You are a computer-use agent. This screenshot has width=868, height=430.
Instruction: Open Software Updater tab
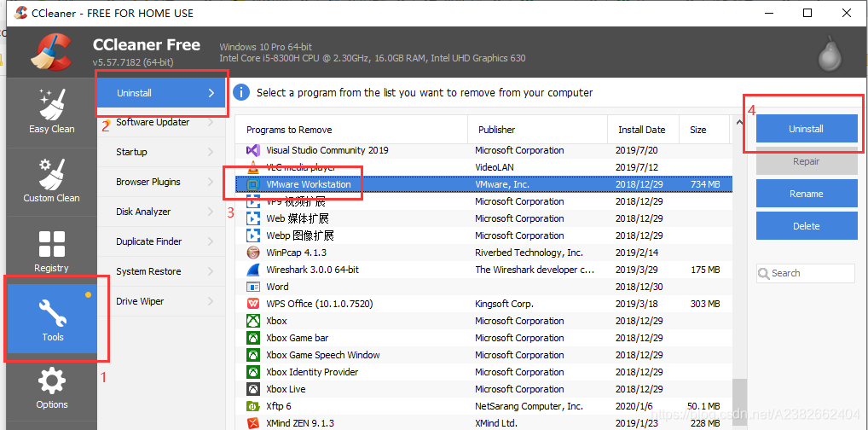(x=161, y=123)
